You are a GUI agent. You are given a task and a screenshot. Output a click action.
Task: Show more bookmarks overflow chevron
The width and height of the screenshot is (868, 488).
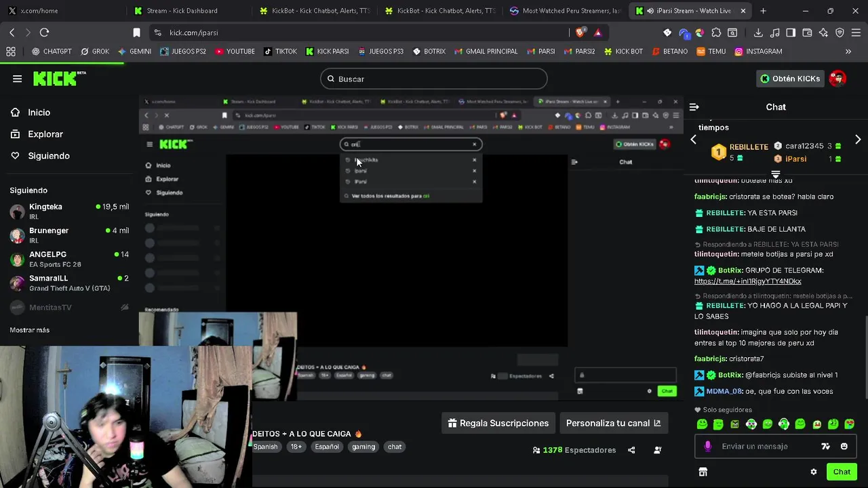[848, 52]
